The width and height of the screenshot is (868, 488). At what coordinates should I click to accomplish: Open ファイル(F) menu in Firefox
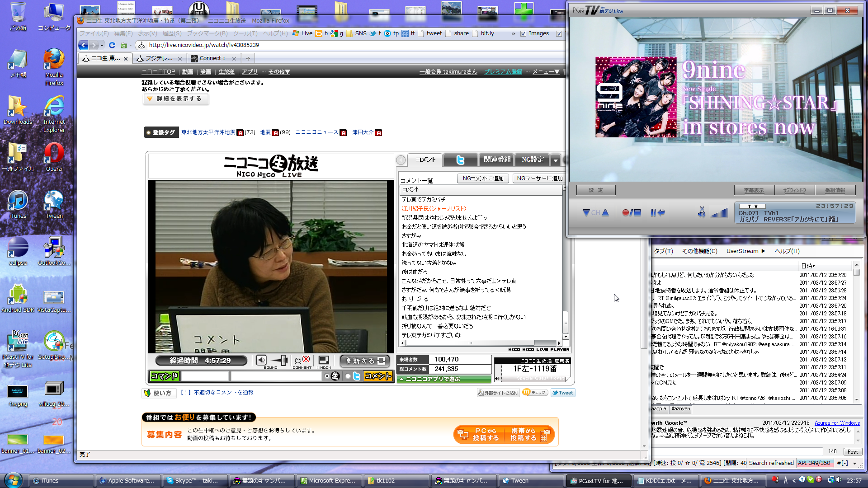94,33
